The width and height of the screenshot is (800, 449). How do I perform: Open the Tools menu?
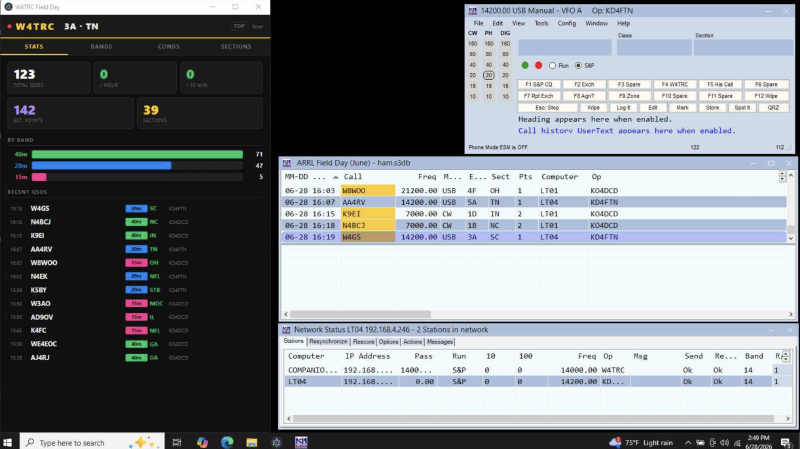pyautogui.click(x=541, y=23)
